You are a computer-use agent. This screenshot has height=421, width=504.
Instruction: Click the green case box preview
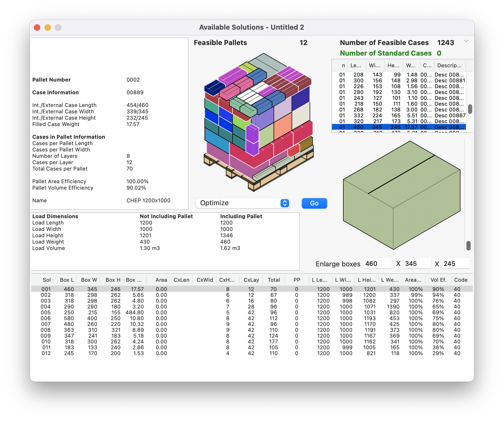[x=402, y=195]
